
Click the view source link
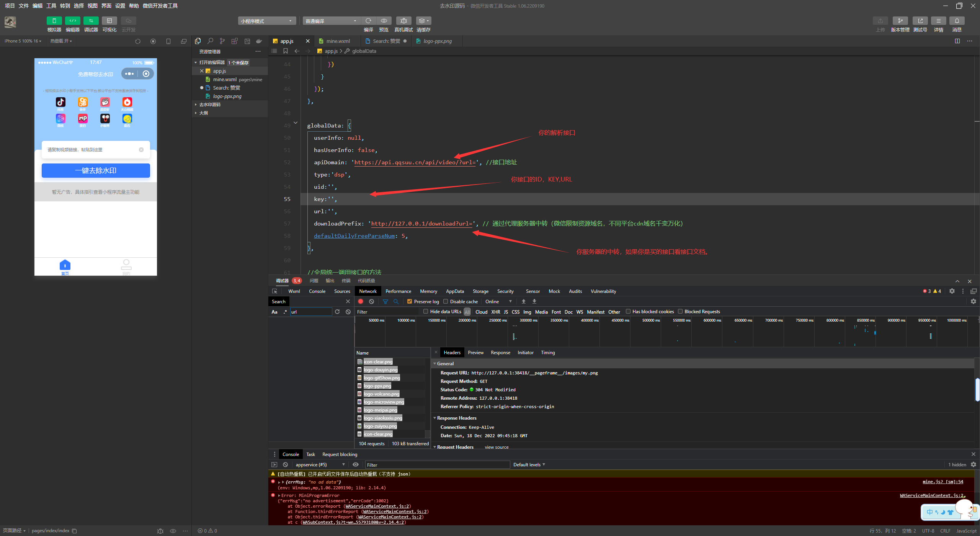point(497,447)
